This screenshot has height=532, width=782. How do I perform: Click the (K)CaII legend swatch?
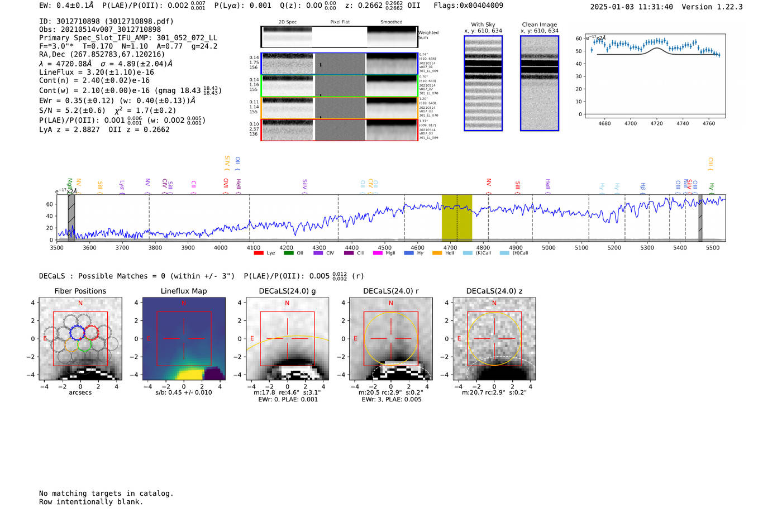[x=468, y=253]
